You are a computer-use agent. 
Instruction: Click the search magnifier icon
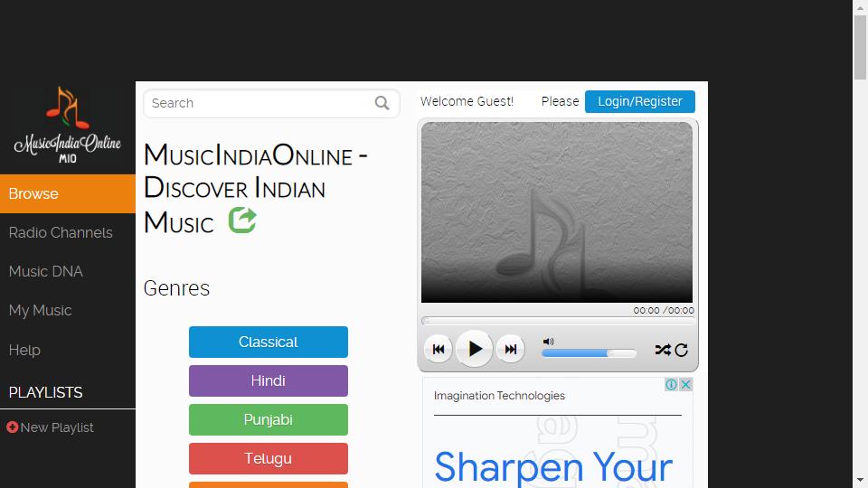[382, 103]
